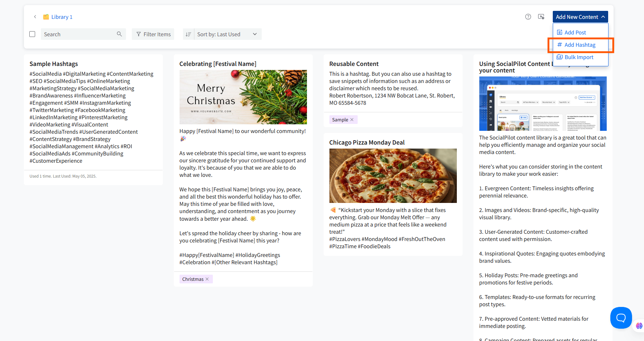Choose Add Hashtag from the menu
This screenshot has height=341, width=644.
pos(581,45)
